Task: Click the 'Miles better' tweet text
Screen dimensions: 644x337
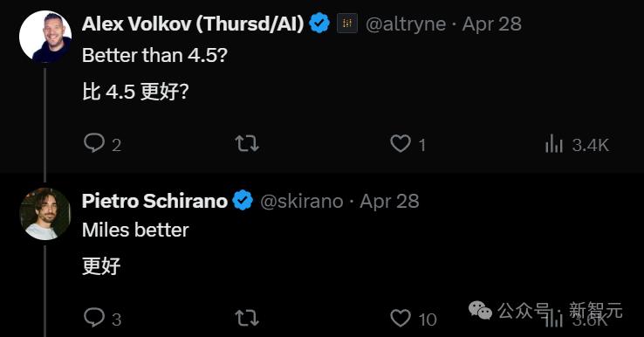Action: coord(135,230)
